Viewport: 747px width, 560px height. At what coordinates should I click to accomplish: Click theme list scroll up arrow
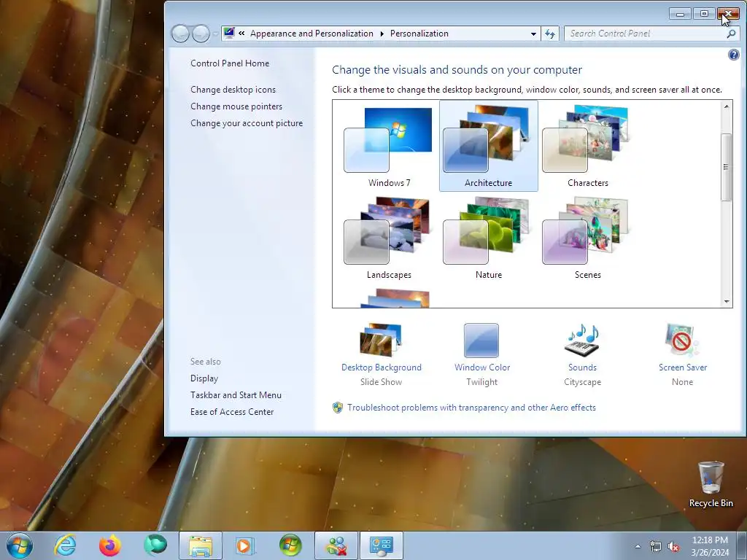[726, 106]
